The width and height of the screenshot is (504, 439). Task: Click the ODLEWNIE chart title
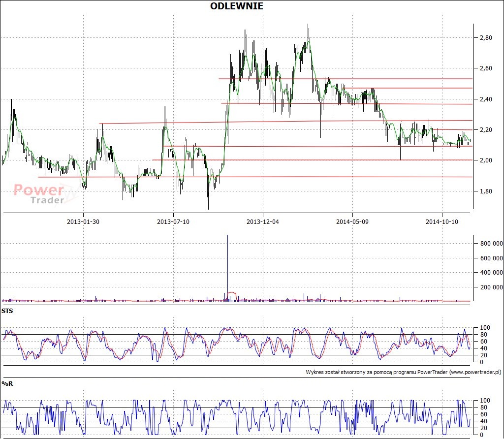237,6
